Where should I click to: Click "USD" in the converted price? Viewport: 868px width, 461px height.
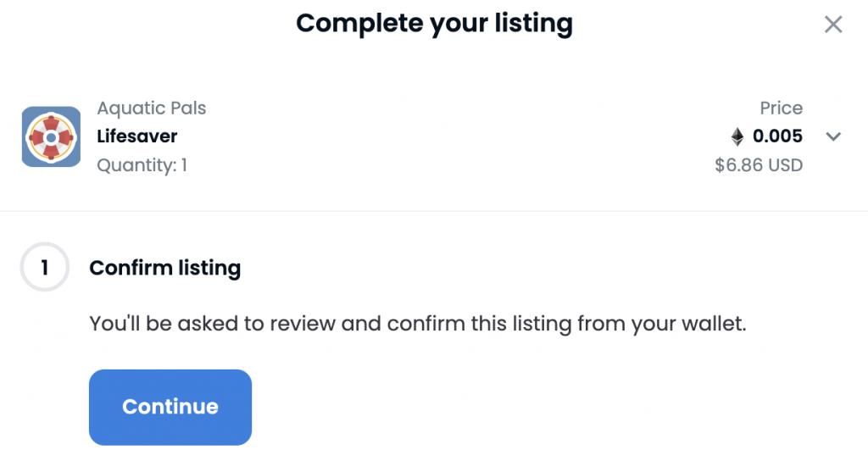784,165
